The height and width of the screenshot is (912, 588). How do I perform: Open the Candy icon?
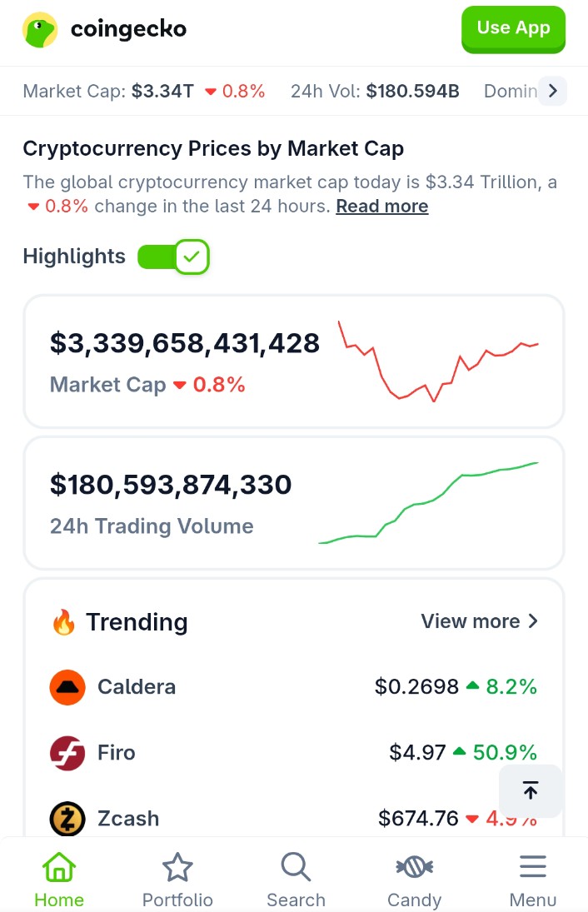pyautogui.click(x=414, y=869)
